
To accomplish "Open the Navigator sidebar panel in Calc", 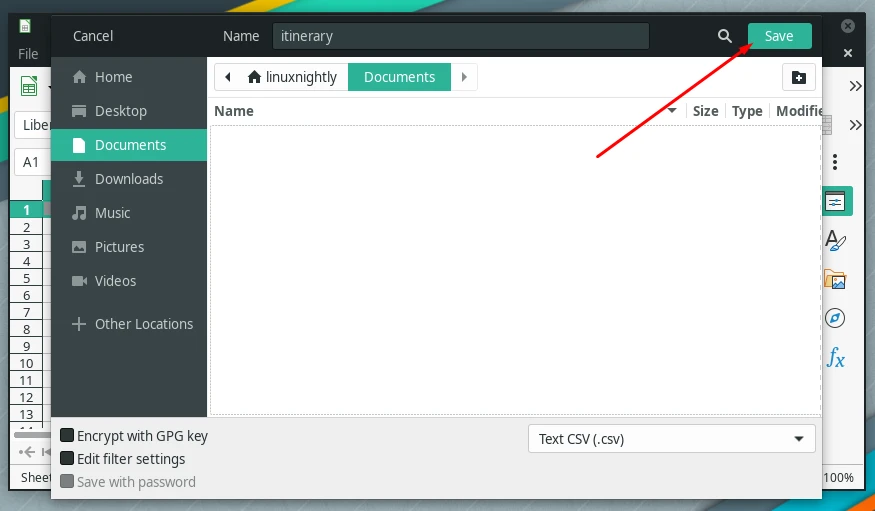I will click(x=835, y=318).
